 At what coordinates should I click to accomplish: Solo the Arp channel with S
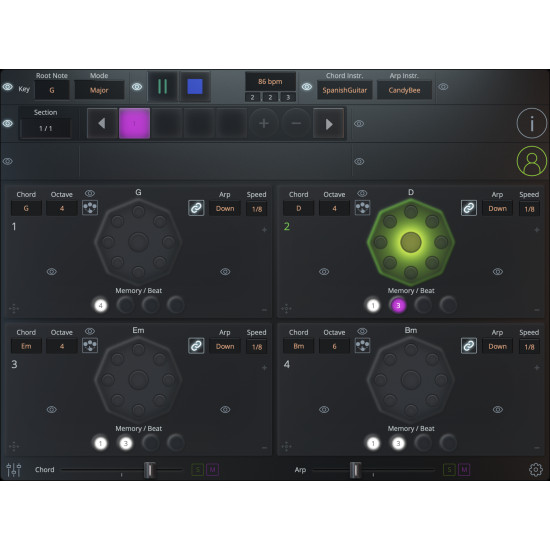(449, 469)
